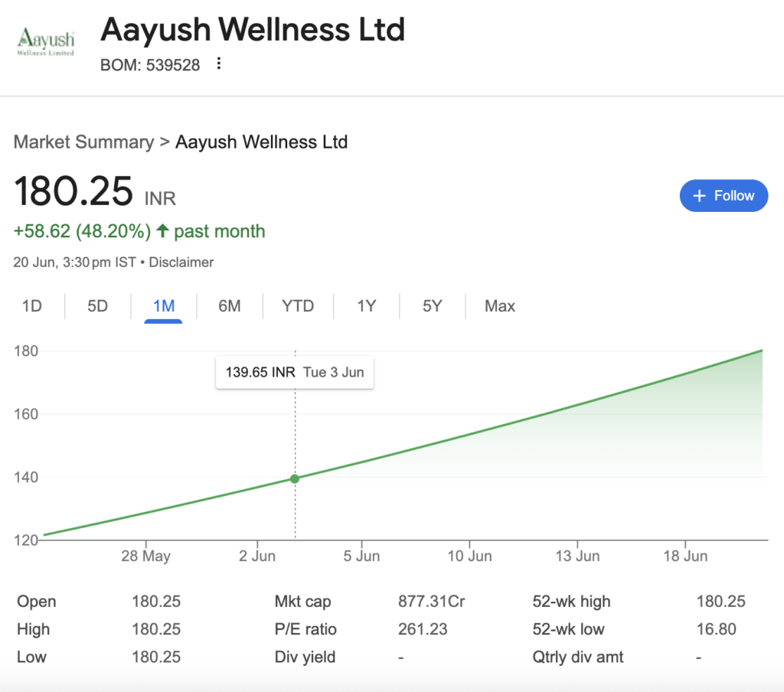Select the 5Y chart range
This screenshot has width=784, height=692.
point(433,306)
